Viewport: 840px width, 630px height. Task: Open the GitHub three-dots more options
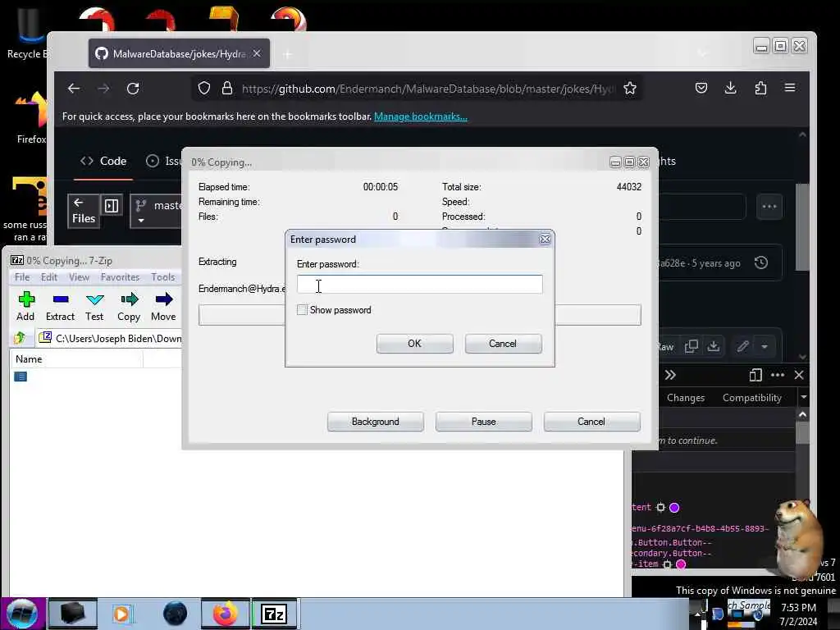(769, 206)
